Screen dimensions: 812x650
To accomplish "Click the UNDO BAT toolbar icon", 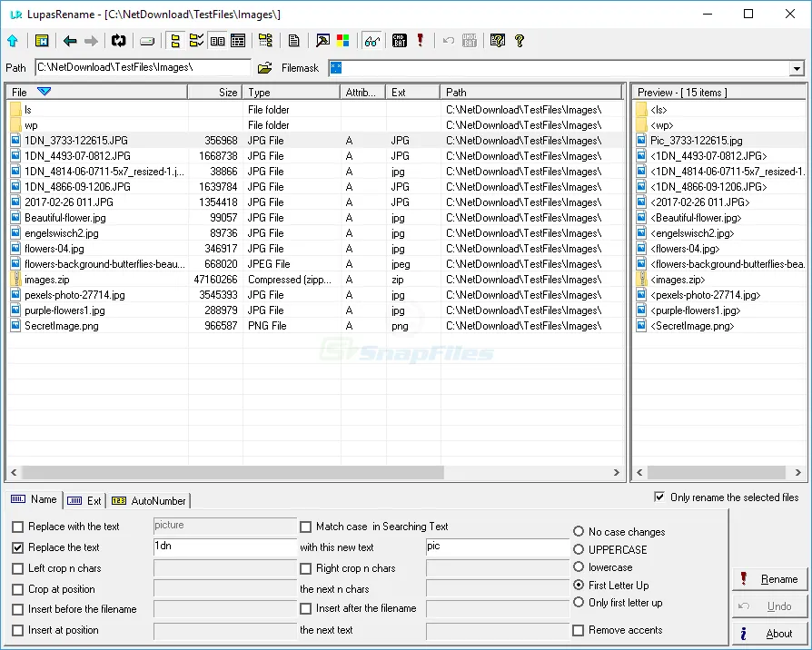I will click(x=470, y=41).
